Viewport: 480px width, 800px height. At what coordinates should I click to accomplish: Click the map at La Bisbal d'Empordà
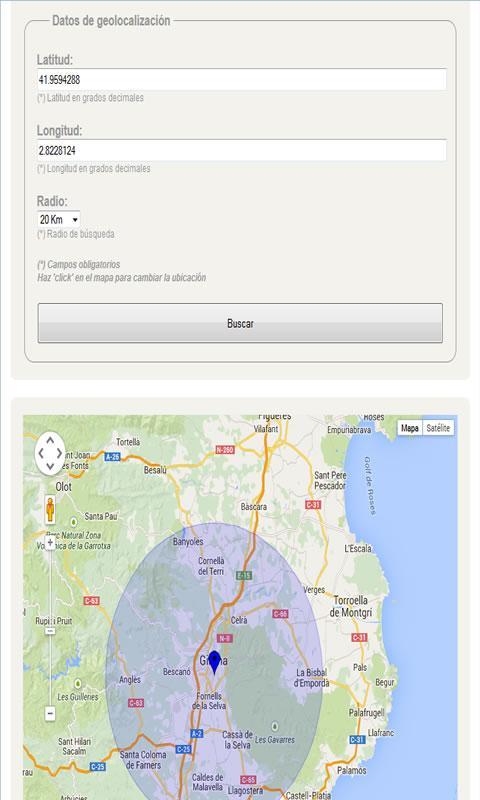pyautogui.click(x=312, y=678)
